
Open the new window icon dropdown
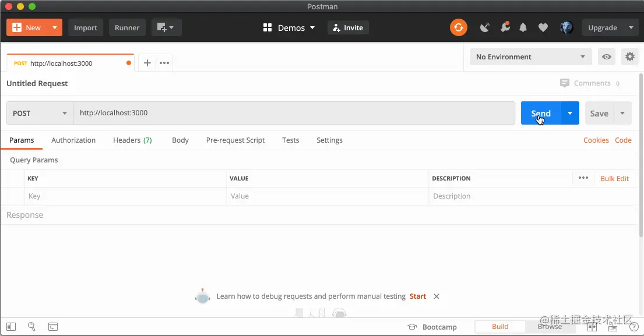click(166, 27)
